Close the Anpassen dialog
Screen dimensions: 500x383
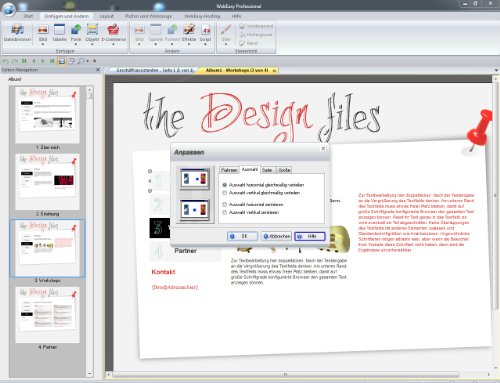click(323, 149)
